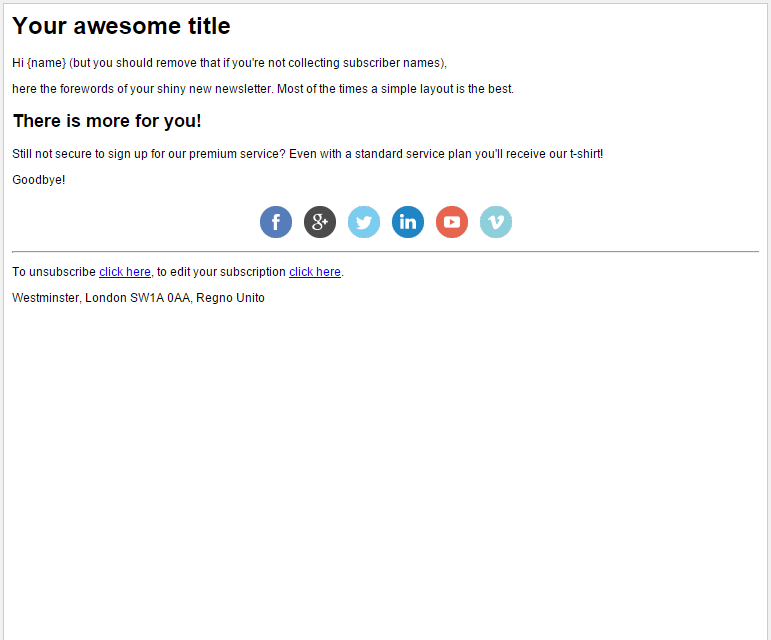This screenshot has height=640, width=771.
Task: Click the YouTube play icon
Action: pyautogui.click(x=452, y=222)
